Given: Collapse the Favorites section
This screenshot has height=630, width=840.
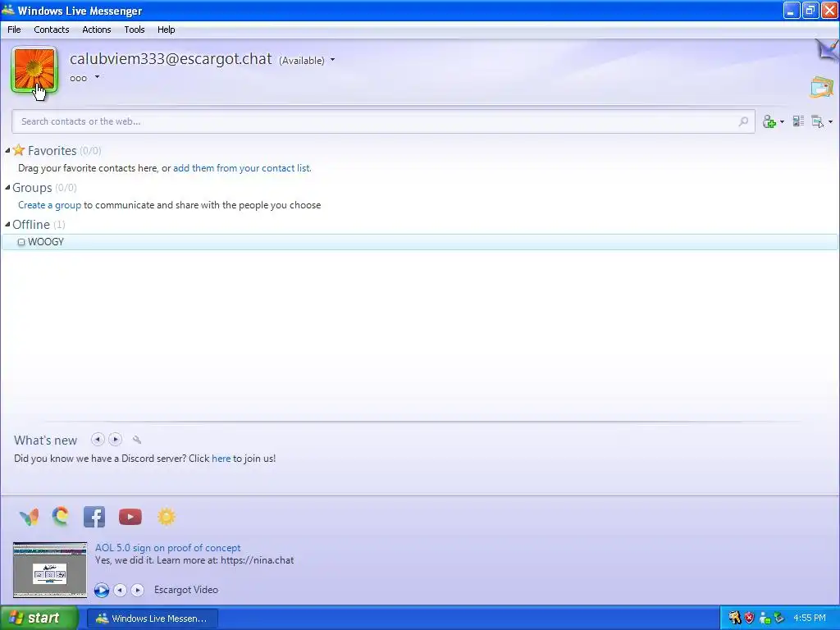Looking at the screenshot, I should point(7,151).
